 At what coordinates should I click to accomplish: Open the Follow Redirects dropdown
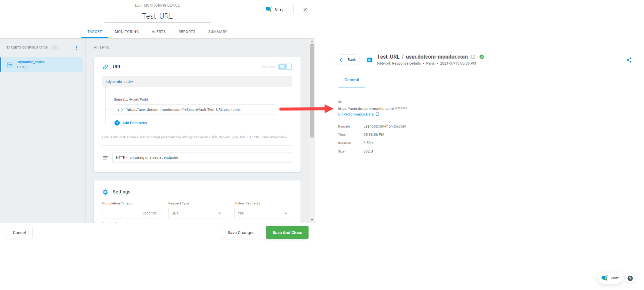(x=263, y=213)
